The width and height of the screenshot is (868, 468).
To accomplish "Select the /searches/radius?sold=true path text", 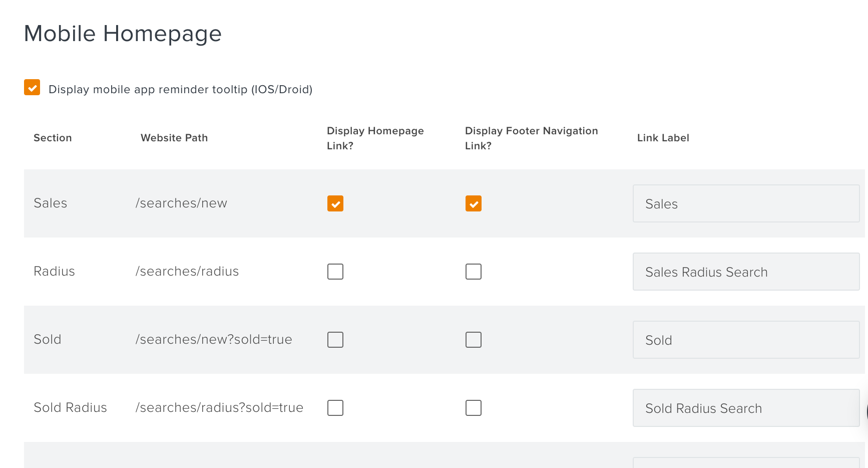I will tap(219, 407).
